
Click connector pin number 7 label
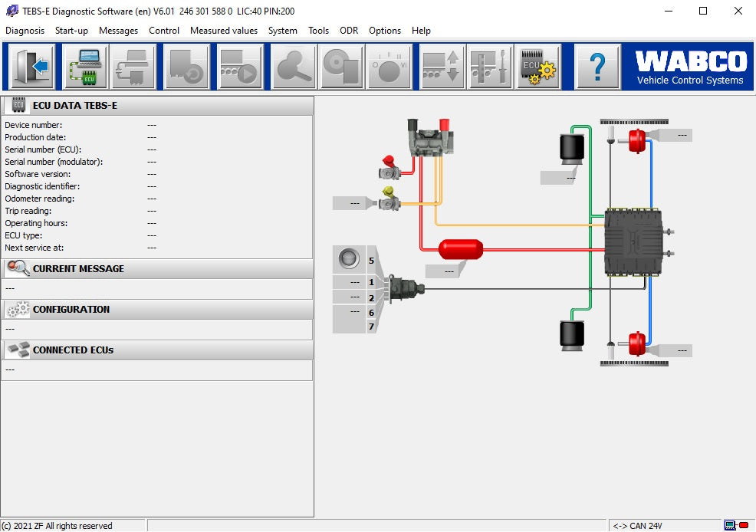click(371, 327)
